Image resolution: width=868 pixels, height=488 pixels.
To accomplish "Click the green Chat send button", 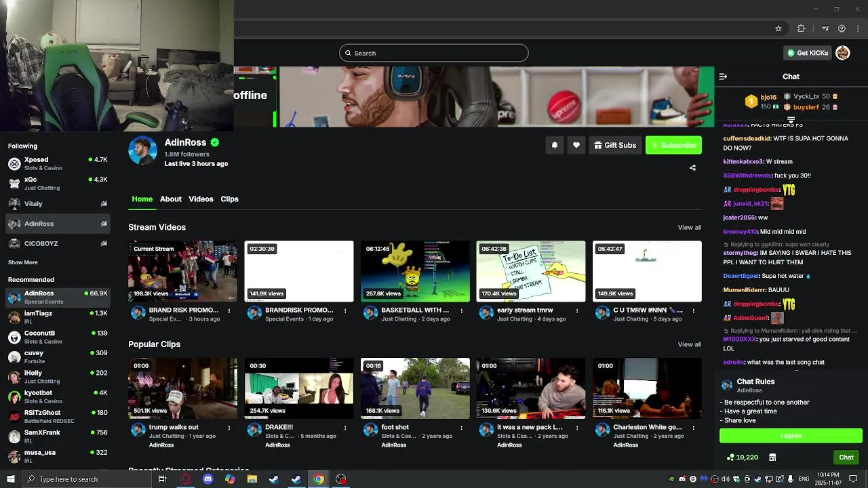I will tap(846, 457).
